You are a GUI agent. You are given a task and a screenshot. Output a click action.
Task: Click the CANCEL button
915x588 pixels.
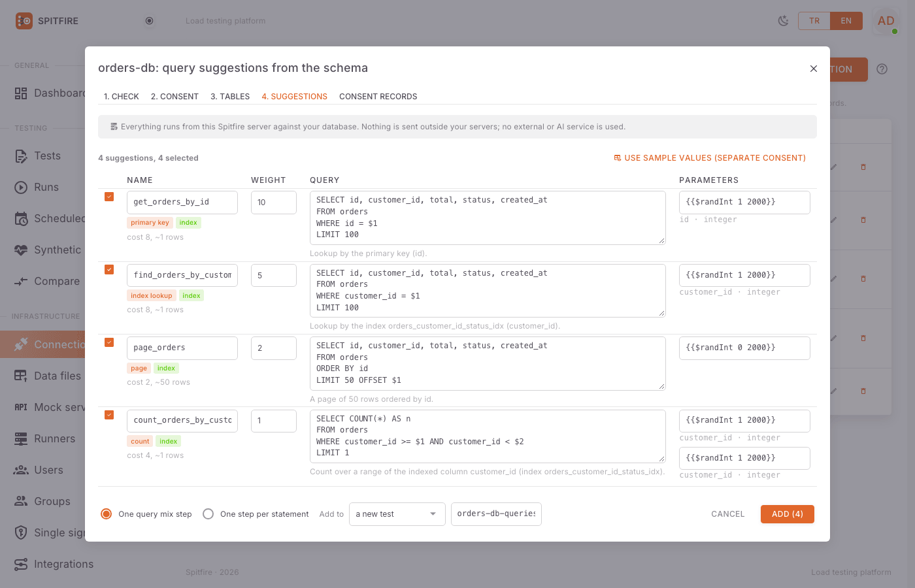click(x=728, y=514)
